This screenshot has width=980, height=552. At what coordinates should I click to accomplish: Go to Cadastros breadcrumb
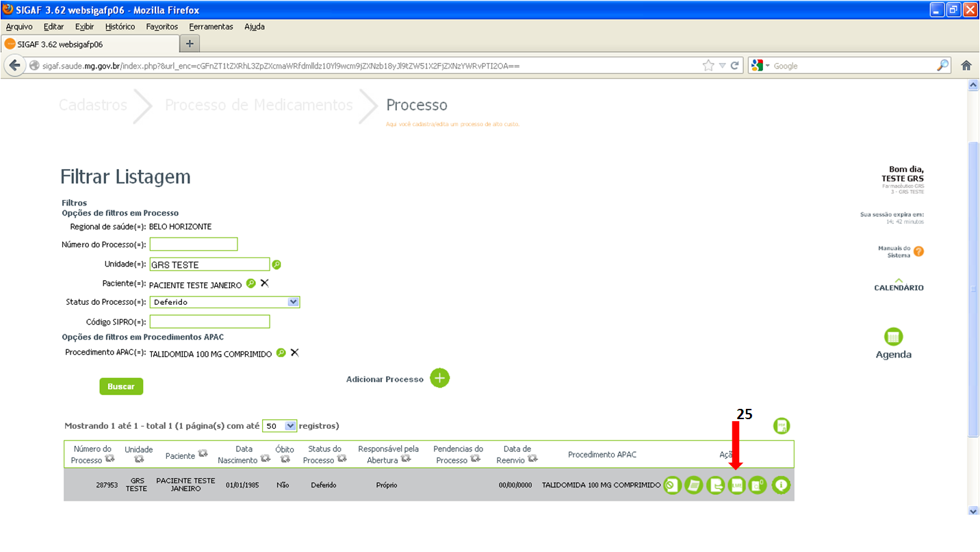93,105
